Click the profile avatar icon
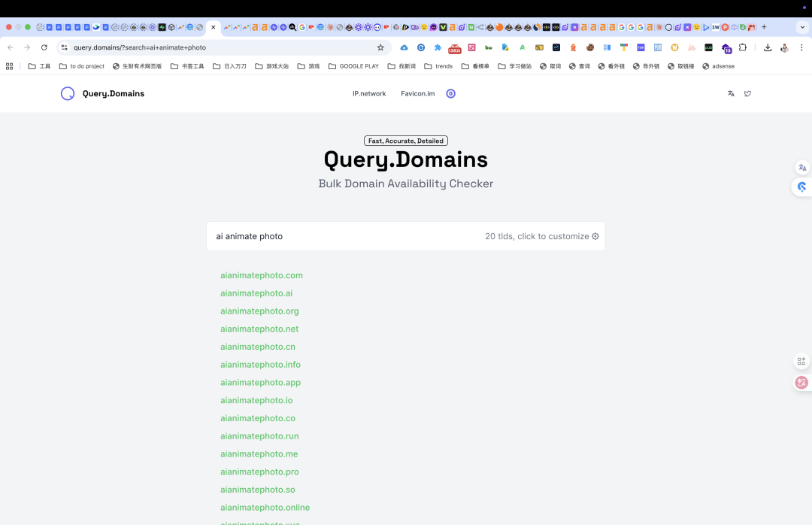This screenshot has height=525, width=812. [784, 47]
